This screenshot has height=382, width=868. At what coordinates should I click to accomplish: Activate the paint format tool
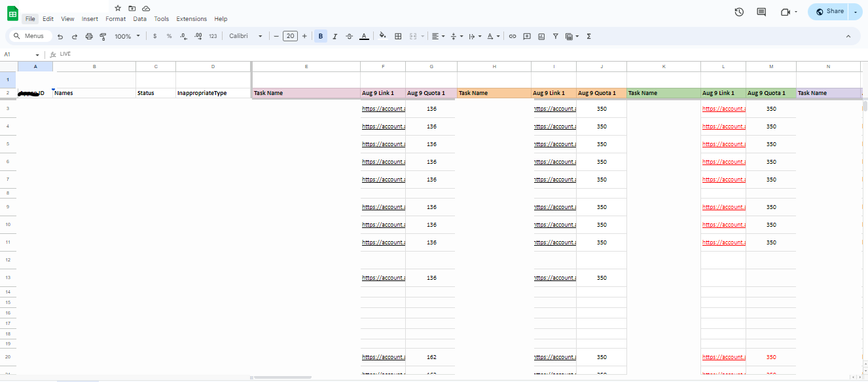click(x=103, y=37)
